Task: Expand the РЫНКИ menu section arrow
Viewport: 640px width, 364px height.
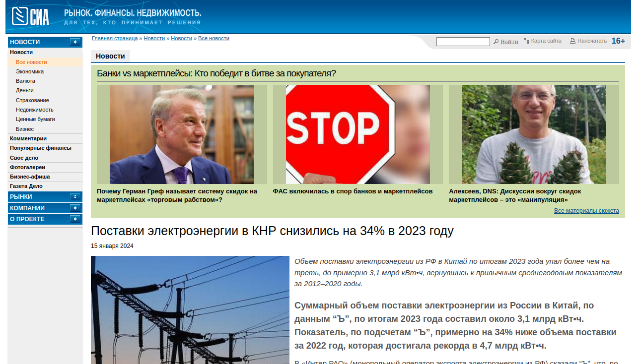Action: click(x=75, y=197)
